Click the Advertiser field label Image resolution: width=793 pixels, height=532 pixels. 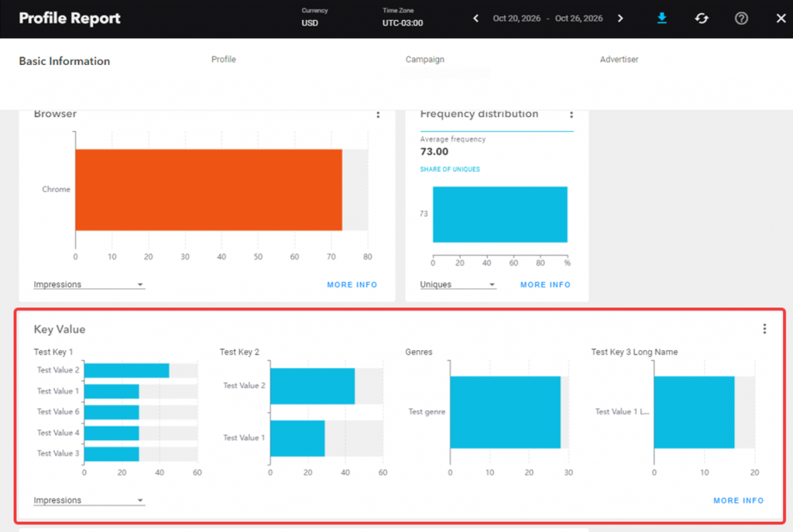[x=619, y=60]
